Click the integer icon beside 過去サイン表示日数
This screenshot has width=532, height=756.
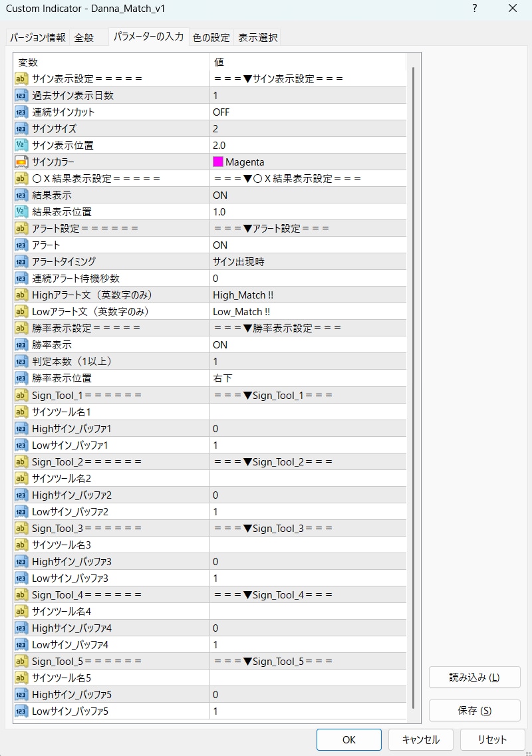tap(21, 96)
